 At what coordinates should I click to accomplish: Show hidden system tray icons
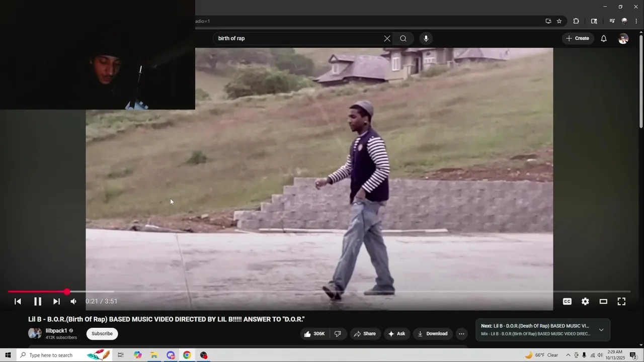[x=568, y=355]
